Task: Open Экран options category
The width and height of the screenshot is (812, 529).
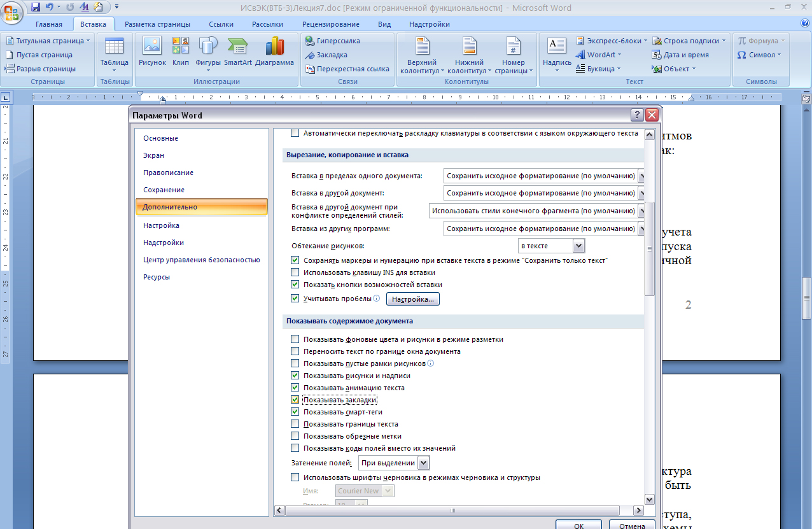Action: point(202,155)
